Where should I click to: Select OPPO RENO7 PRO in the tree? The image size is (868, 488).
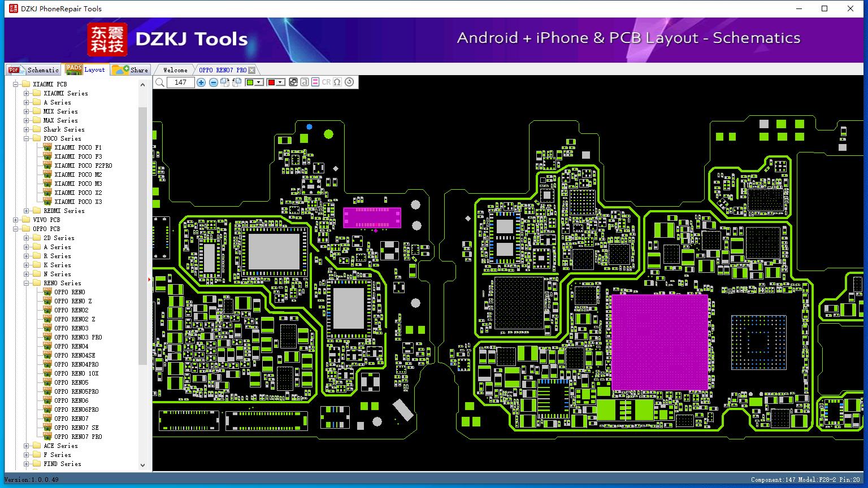click(78, 437)
